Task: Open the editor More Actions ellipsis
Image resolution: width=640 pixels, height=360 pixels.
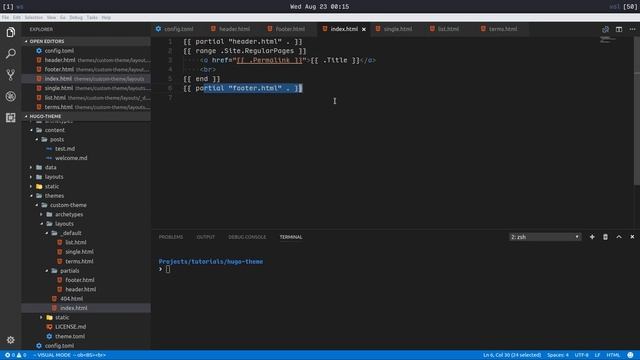Action: [x=632, y=29]
